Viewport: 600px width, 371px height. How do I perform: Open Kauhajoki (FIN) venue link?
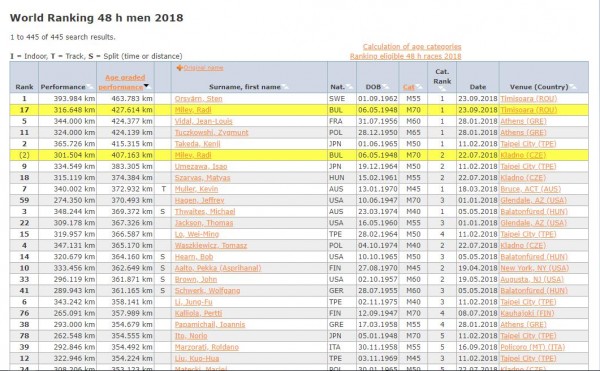pos(527,313)
